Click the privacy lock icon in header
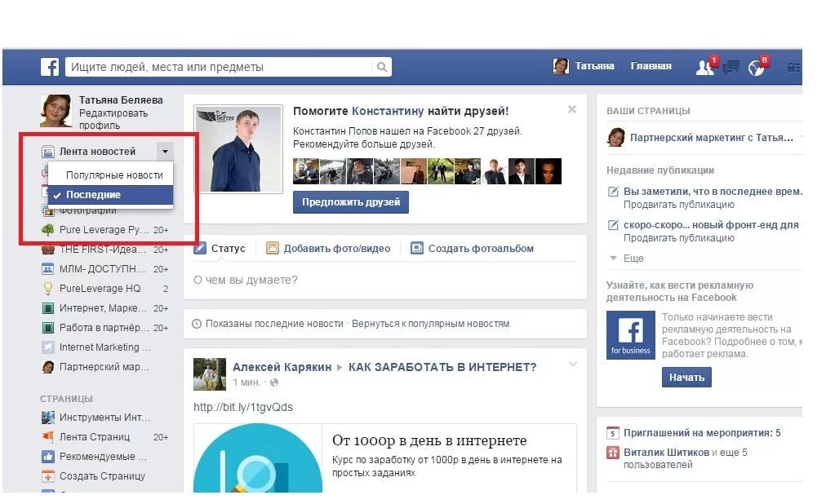826x504 pixels. (793, 68)
